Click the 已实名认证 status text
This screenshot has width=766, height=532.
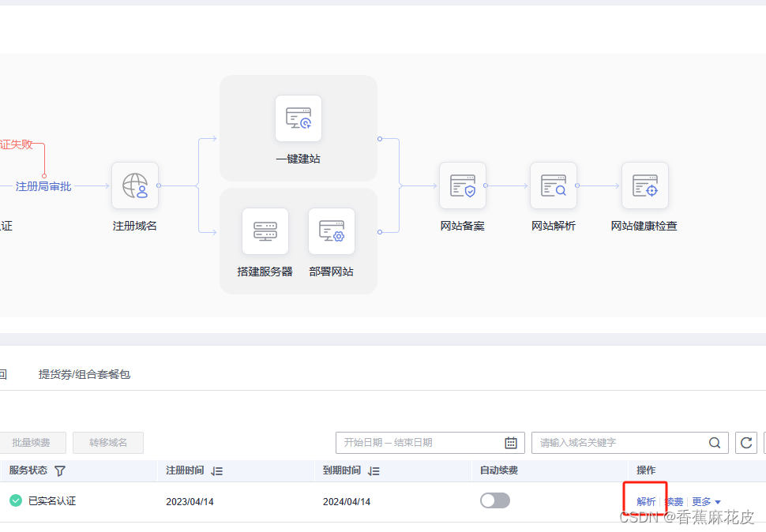[52, 501]
